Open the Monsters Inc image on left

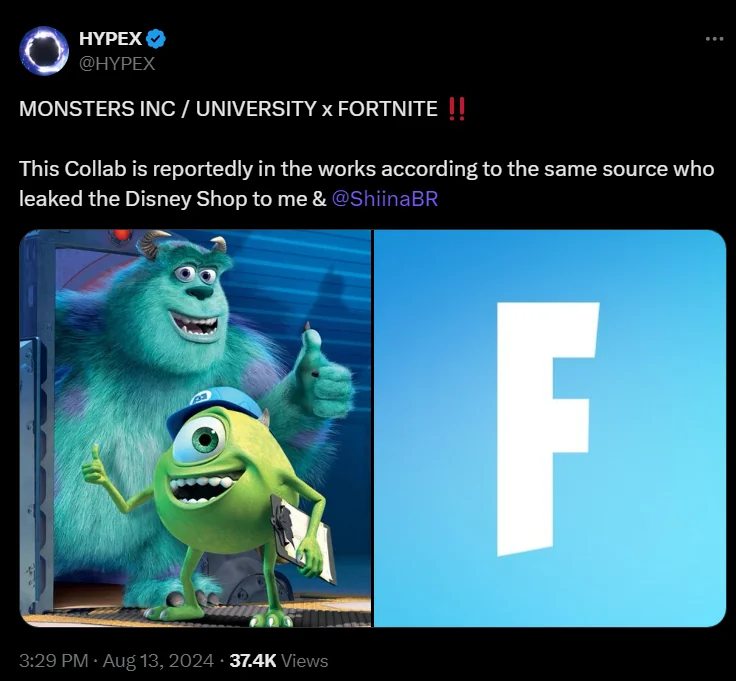click(x=195, y=428)
